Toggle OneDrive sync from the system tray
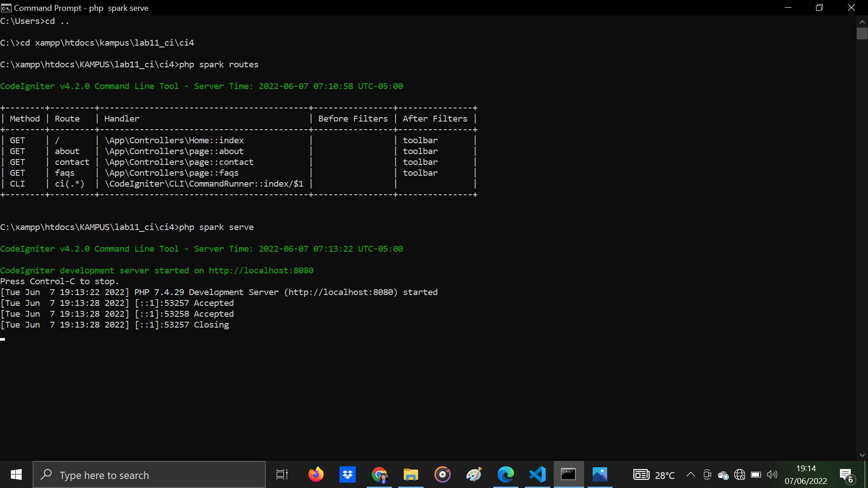 pyautogui.click(x=723, y=474)
